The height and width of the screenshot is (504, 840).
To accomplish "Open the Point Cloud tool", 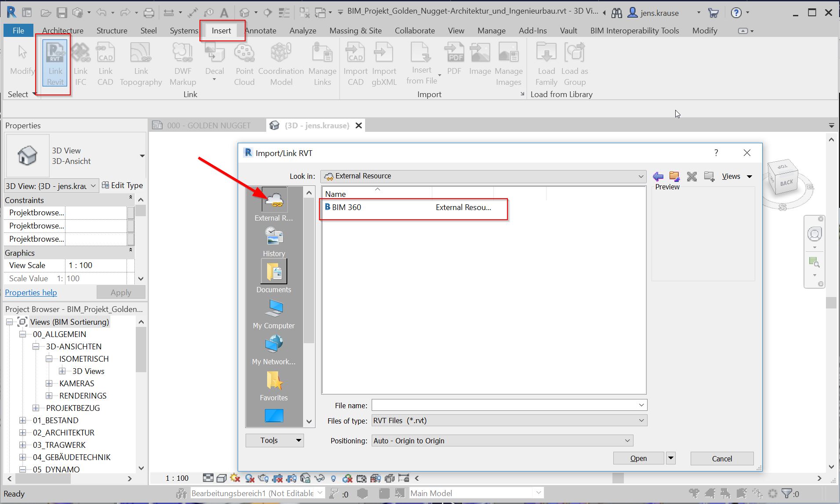I will point(244,64).
